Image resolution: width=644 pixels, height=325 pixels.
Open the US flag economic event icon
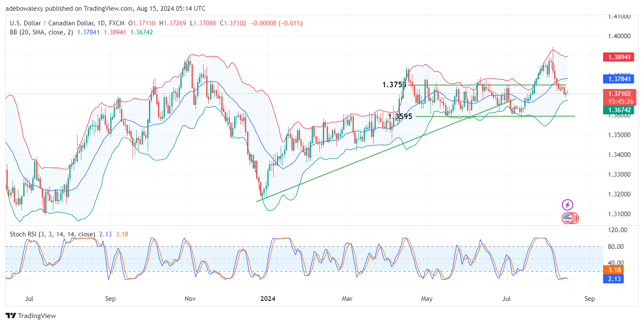tap(567, 218)
